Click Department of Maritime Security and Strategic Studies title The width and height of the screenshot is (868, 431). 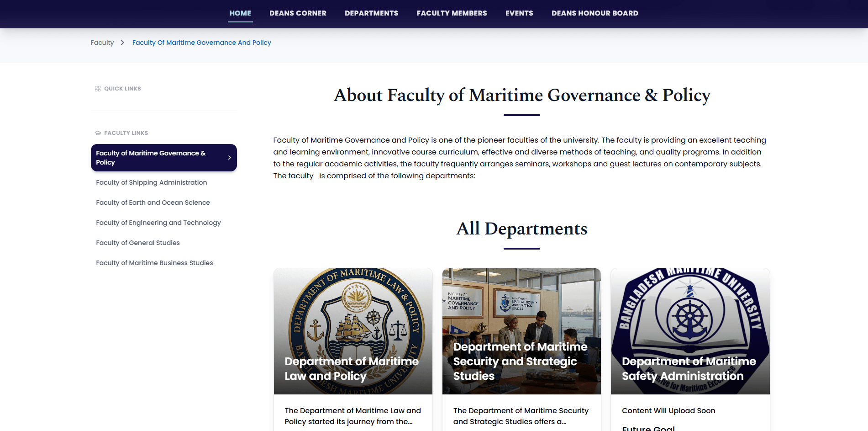tap(521, 361)
